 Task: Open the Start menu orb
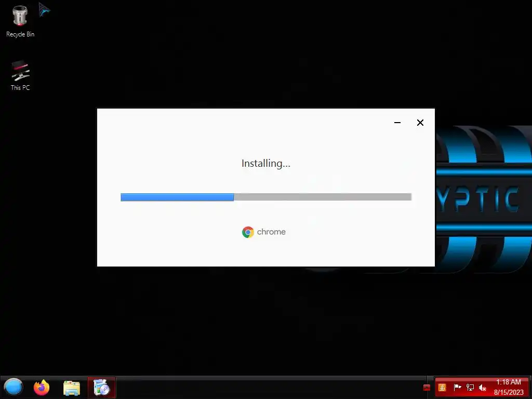[14, 387]
